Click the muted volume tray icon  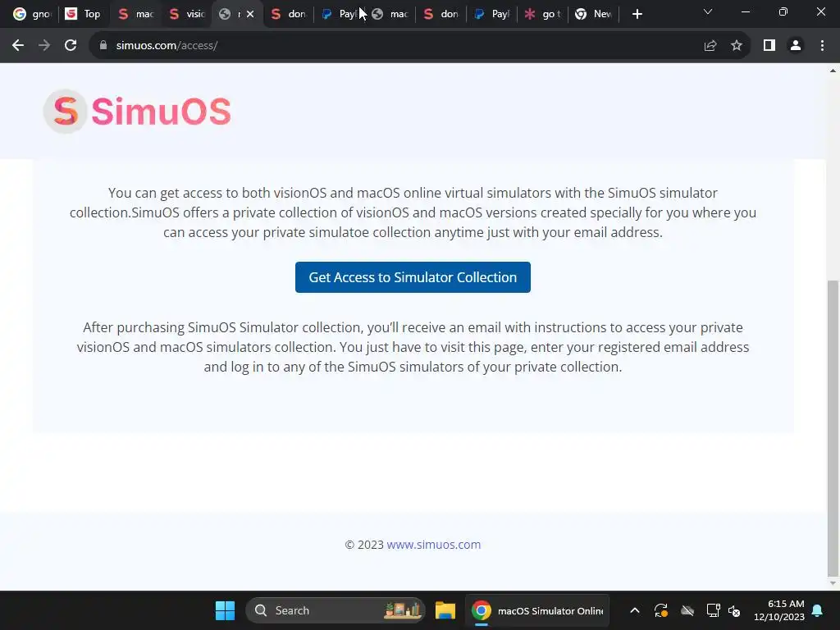coord(734,610)
